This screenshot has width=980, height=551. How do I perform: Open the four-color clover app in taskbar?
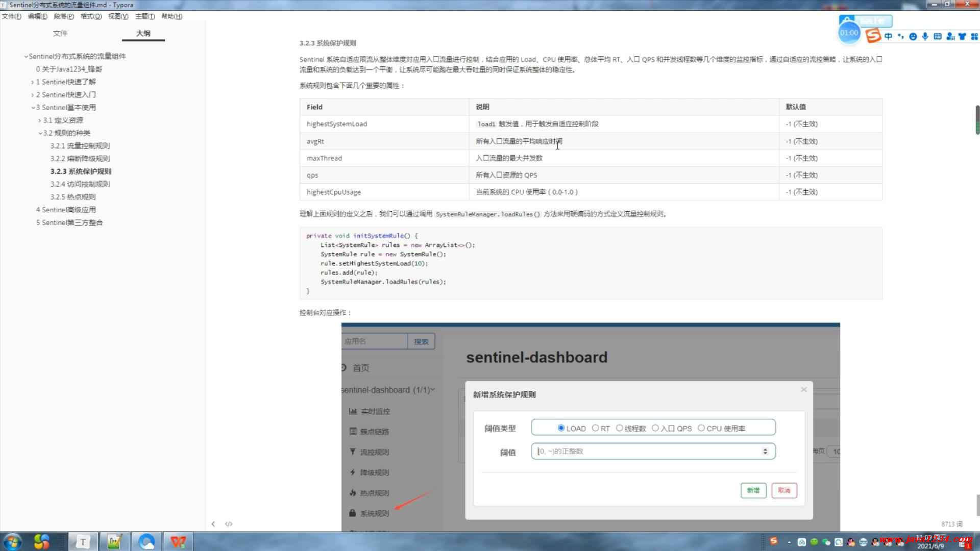pos(41,541)
